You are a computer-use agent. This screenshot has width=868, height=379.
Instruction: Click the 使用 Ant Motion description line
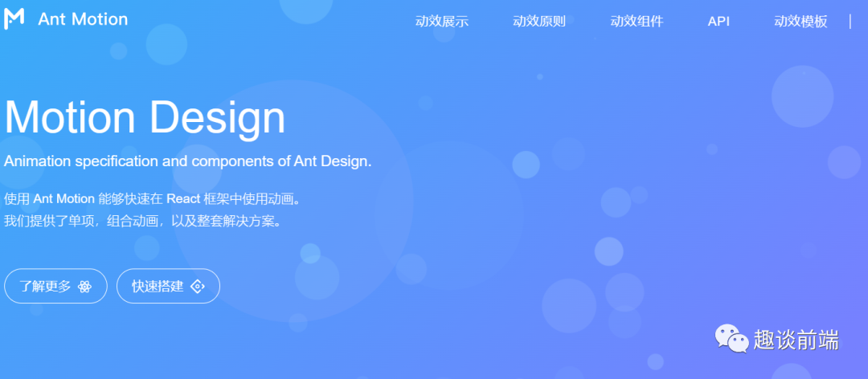coord(154,199)
